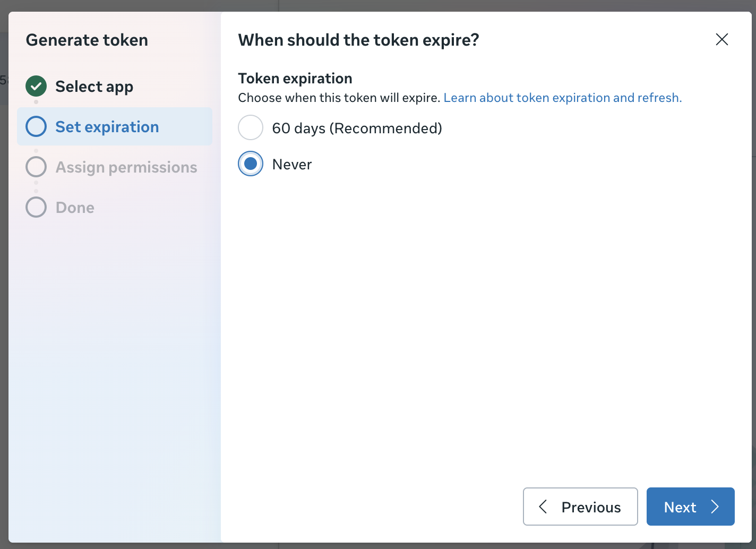Screen dimensions: 756x549
Task: Go back to the Select app step
Action: click(94, 87)
